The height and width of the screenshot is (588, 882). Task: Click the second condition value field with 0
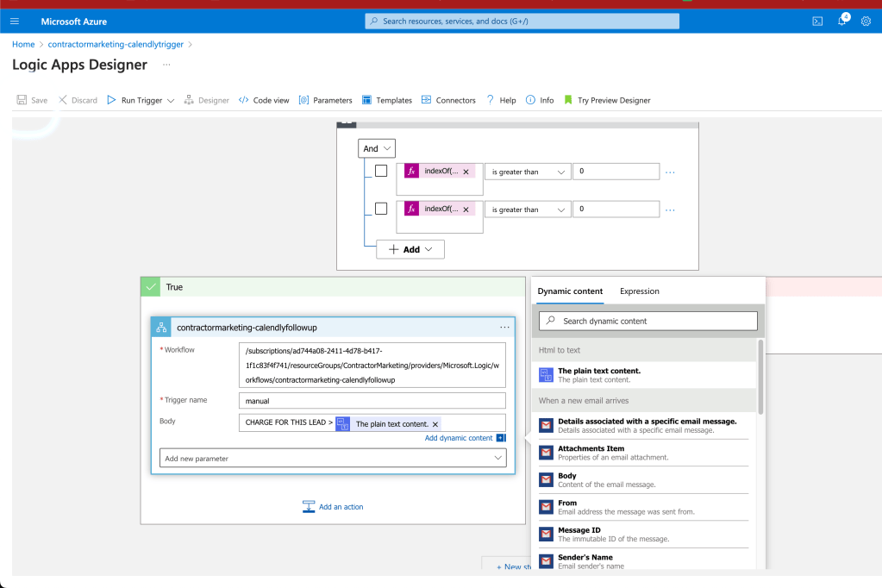point(616,209)
